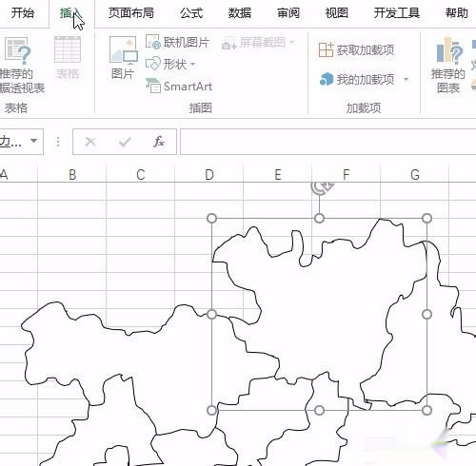476x466 pixels.
Task: Open the 视图 tab
Action: coord(337,13)
